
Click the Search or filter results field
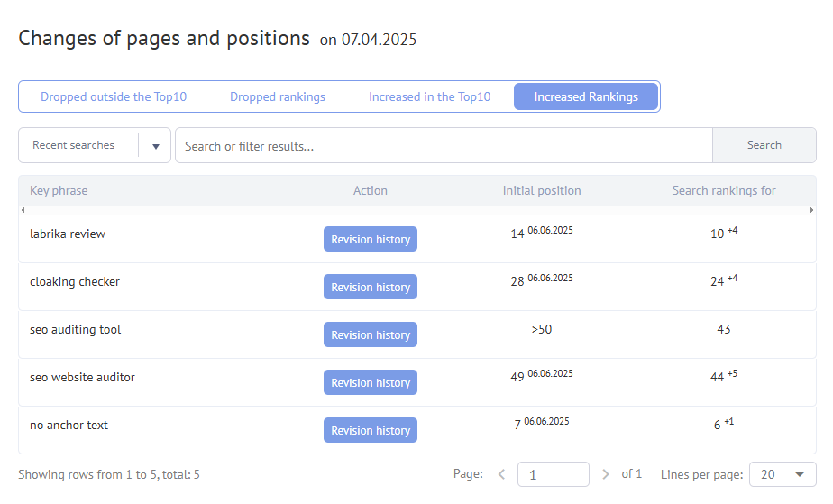[444, 146]
